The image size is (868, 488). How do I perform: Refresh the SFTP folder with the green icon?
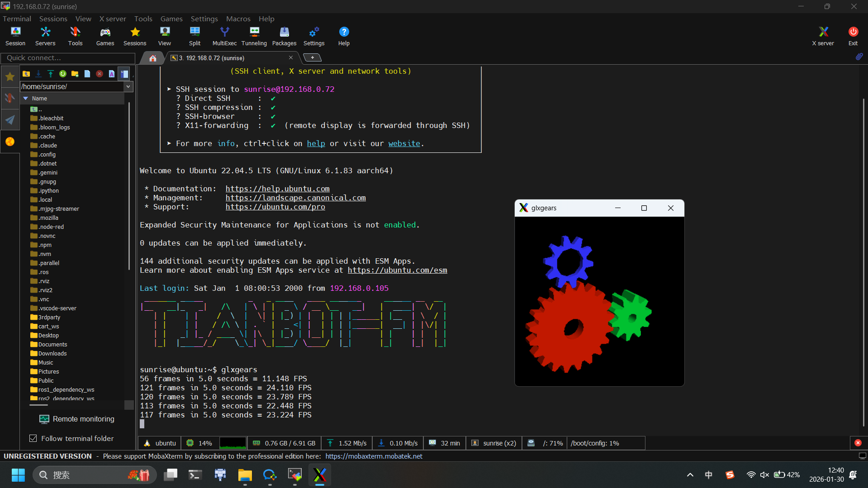pyautogui.click(x=63, y=74)
